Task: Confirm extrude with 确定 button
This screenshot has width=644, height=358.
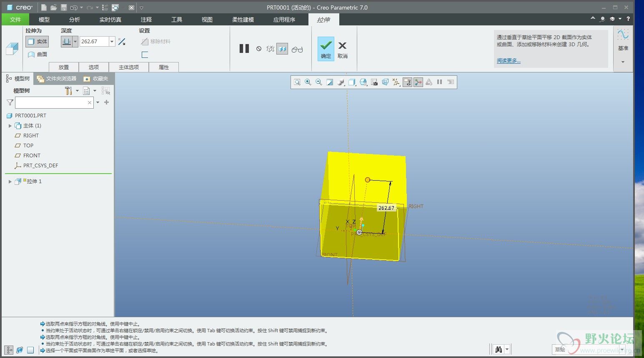Action: (326, 49)
